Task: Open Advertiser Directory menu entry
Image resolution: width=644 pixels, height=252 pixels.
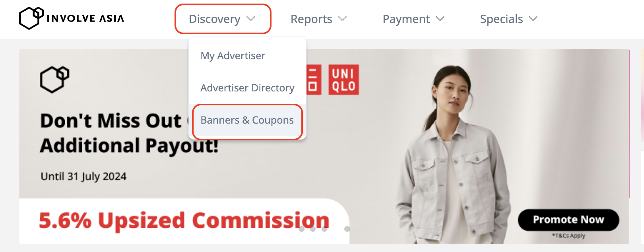Action: [247, 88]
